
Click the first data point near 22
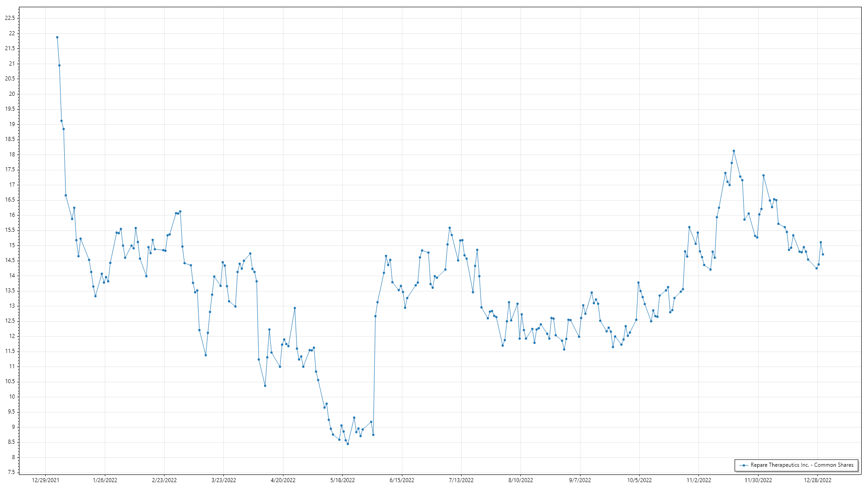[x=57, y=38]
